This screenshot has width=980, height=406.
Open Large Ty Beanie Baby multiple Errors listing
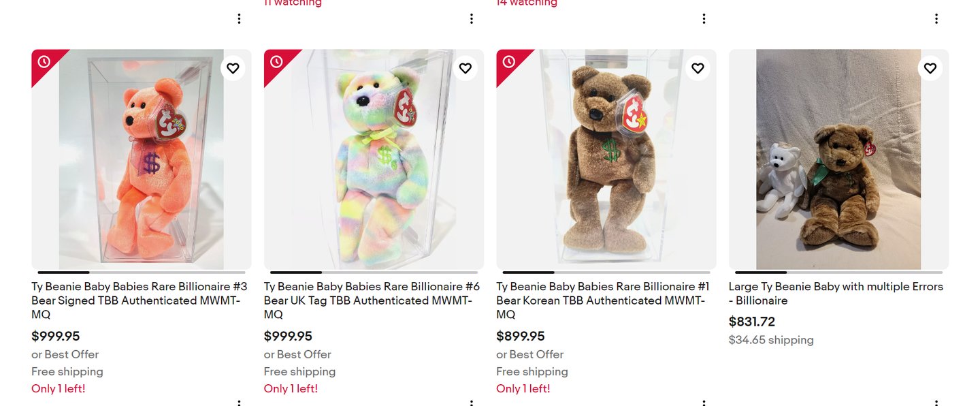836,294
